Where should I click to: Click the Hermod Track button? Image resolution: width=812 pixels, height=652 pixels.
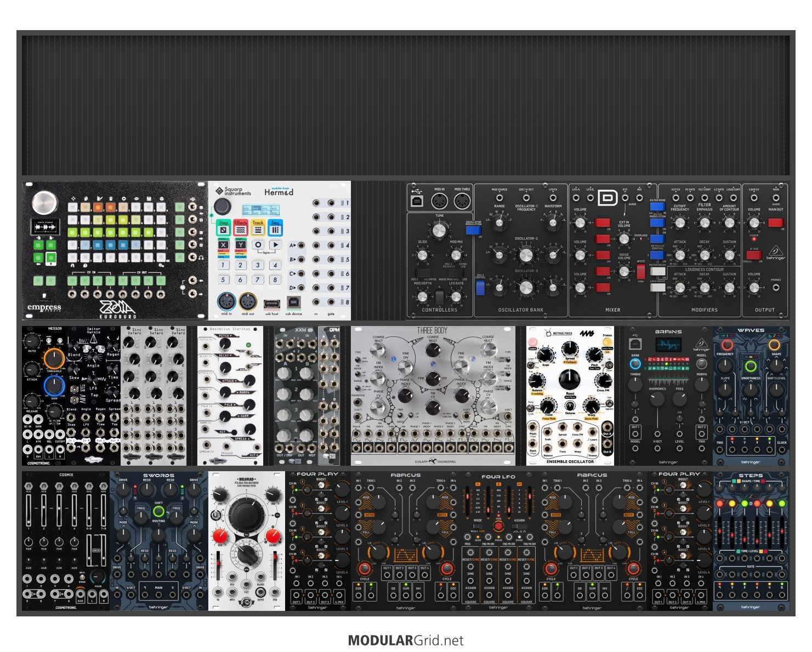[258, 227]
